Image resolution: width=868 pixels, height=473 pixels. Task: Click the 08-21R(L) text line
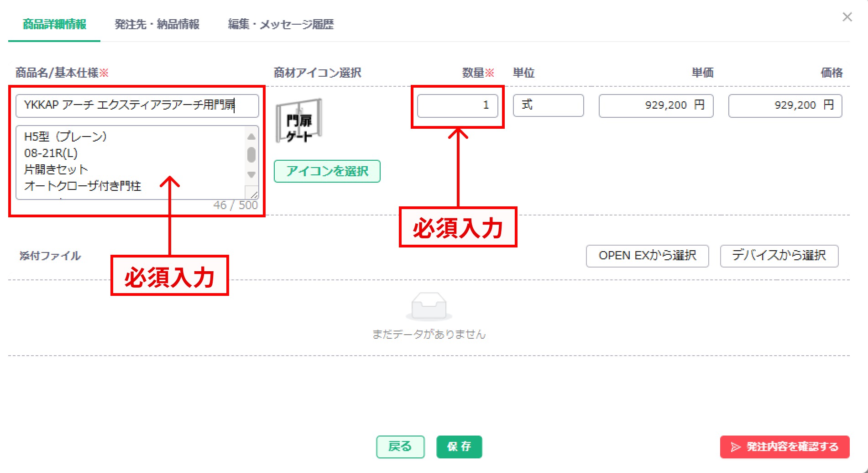51,153
